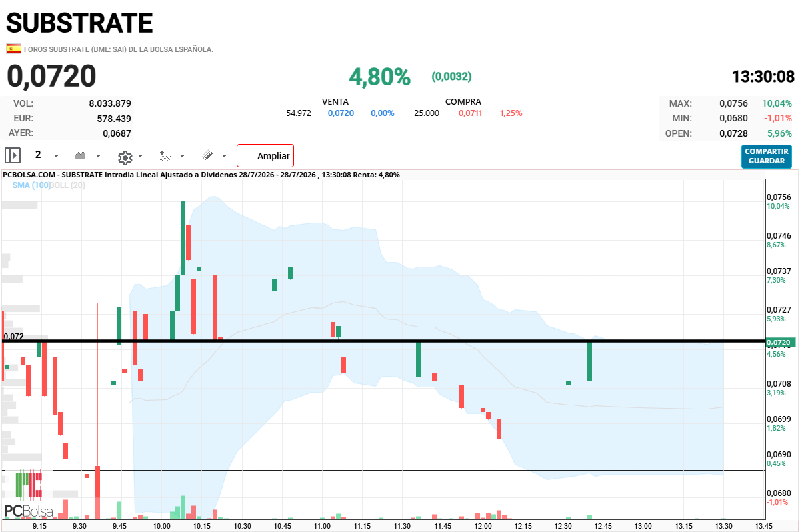Click the mini candlestick icon above PCBolsa logo
This screenshot has width=800, height=532.
pos(29,484)
